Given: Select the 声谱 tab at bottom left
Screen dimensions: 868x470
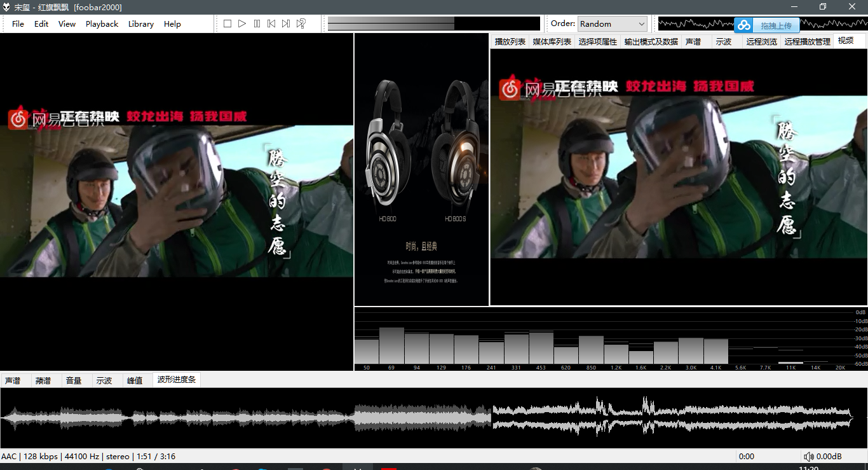Looking at the screenshot, I should coord(13,380).
